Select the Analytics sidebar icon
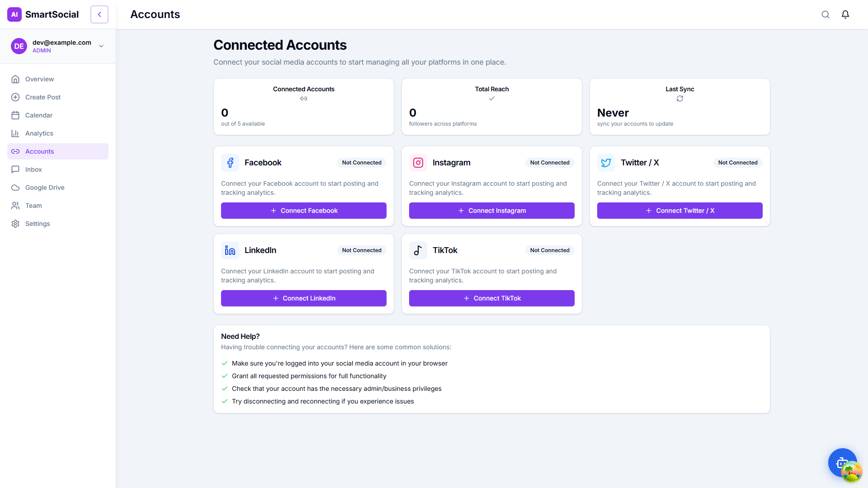The width and height of the screenshot is (868, 488). coord(15,133)
